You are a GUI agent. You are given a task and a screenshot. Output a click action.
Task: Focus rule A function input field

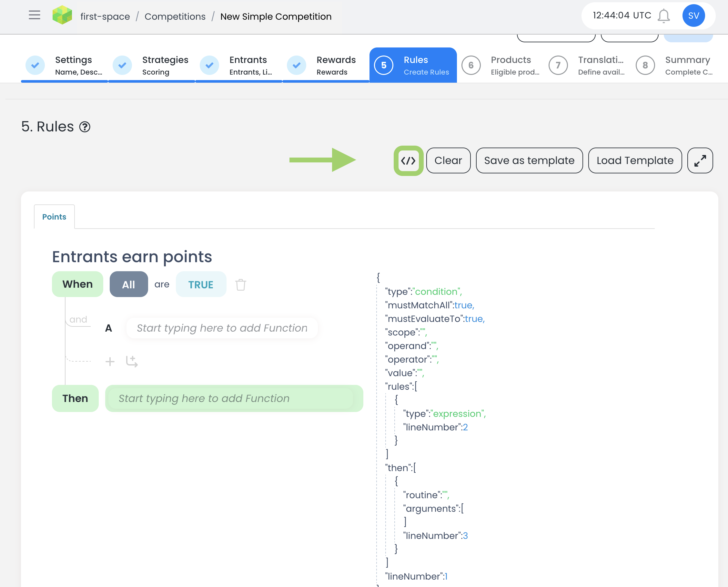coord(222,328)
